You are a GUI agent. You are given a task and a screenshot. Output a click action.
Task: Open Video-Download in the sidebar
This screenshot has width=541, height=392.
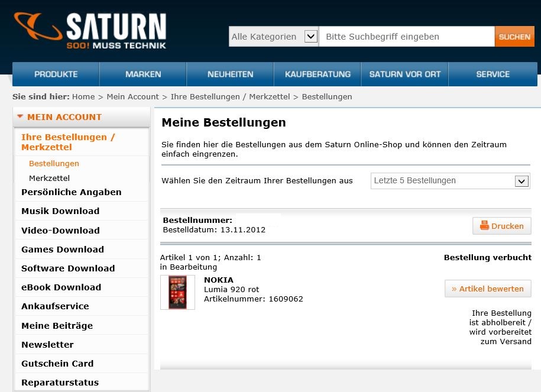coord(60,230)
